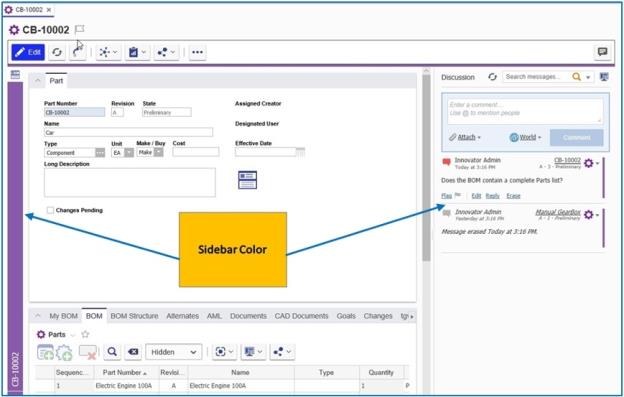
Task: Open the node-graph tool dropdown in main toolbar
Action: (108, 52)
